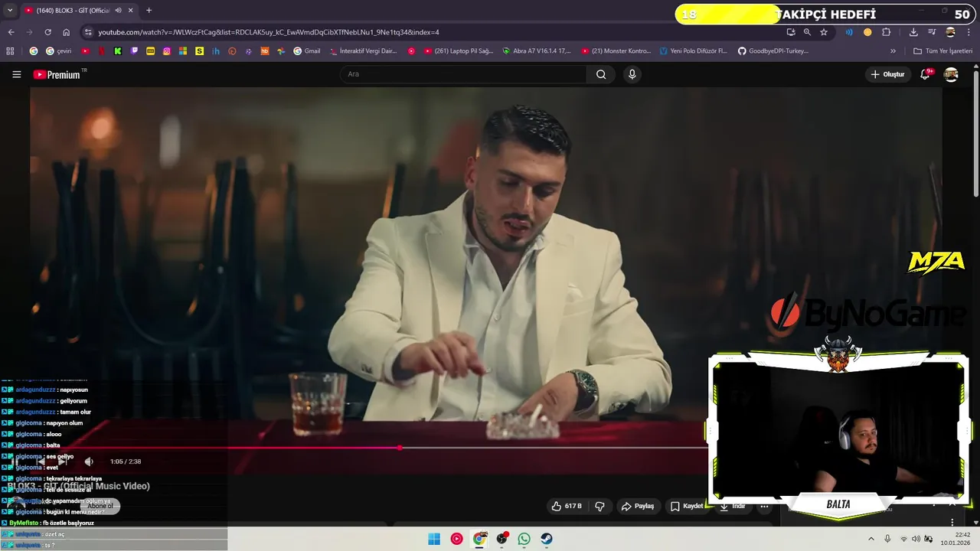
Task: Open the Abra A7 V16.1.4 bookmark
Action: pyautogui.click(x=537, y=51)
